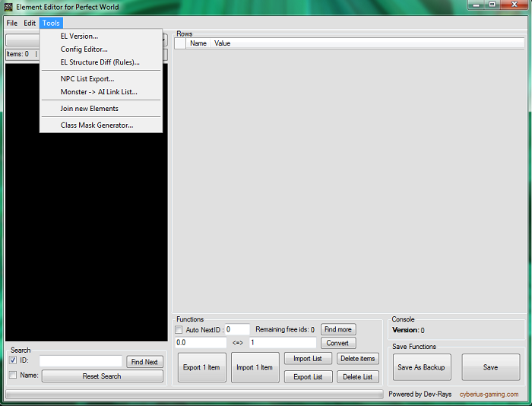The width and height of the screenshot is (532, 406).
Task: Click the Find more button
Action: pyautogui.click(x=338, y=329)
